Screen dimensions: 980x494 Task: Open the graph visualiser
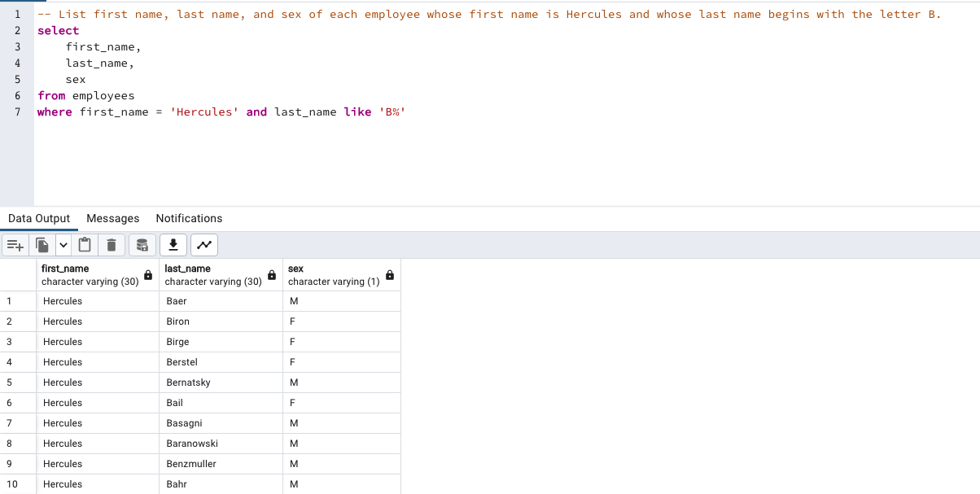(203, 244)
